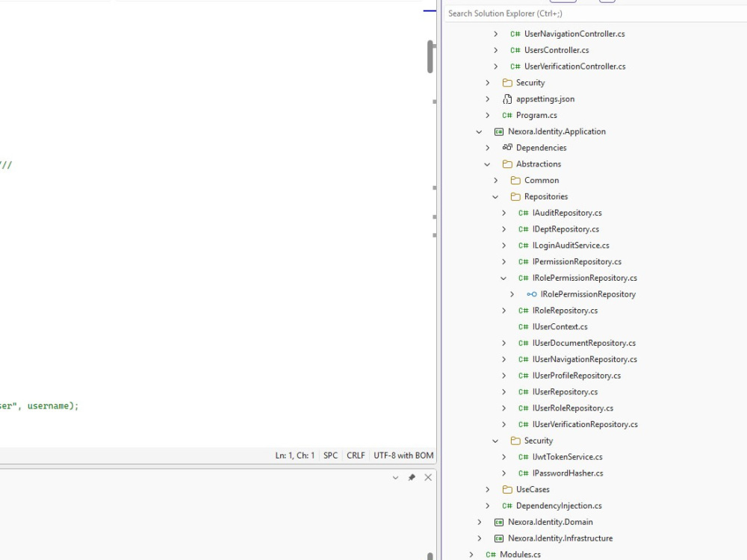Select UserVerificationController.cs file
The height and width of the screenshot is (560, 747).
[574, 66]
